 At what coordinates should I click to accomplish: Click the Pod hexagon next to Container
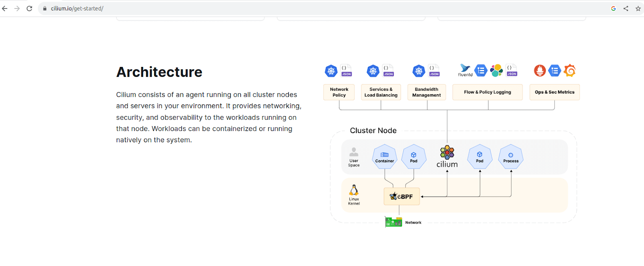click(x=414, y=156)
